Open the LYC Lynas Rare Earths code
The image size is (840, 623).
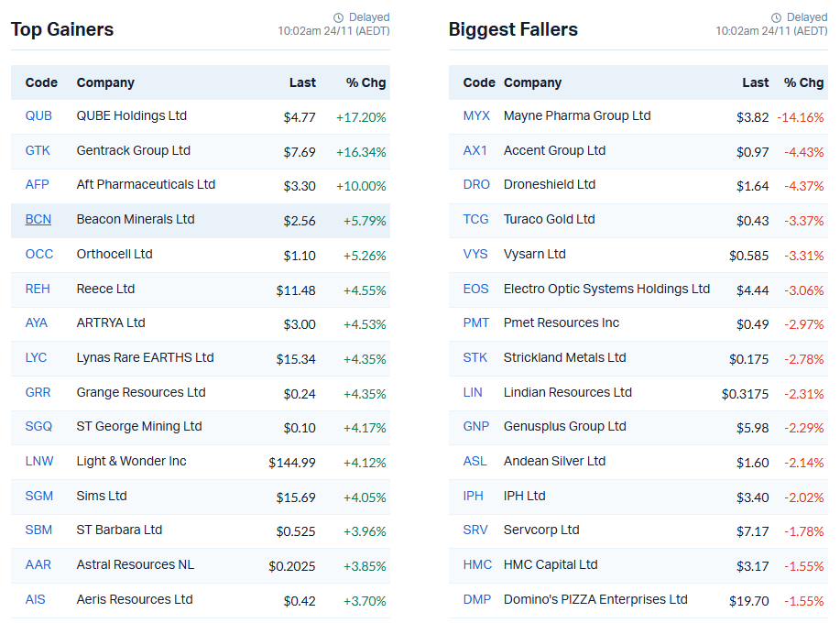tap(36, 357)
